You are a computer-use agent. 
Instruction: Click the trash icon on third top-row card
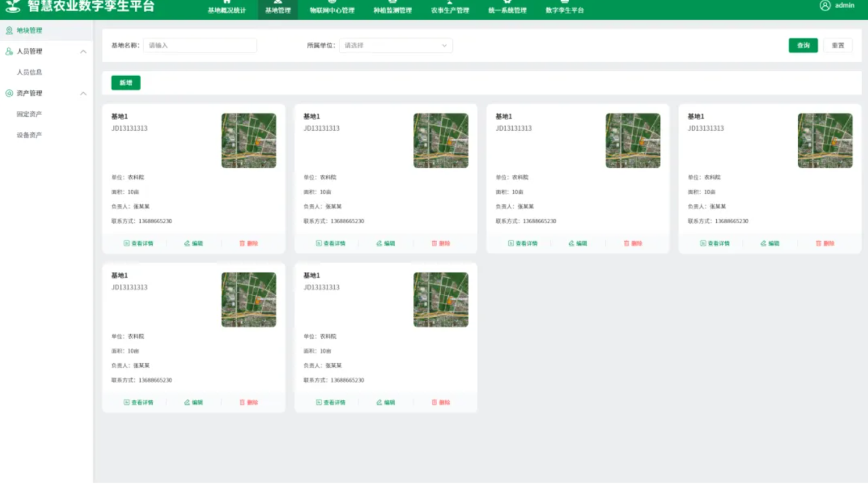click(627, 243)
